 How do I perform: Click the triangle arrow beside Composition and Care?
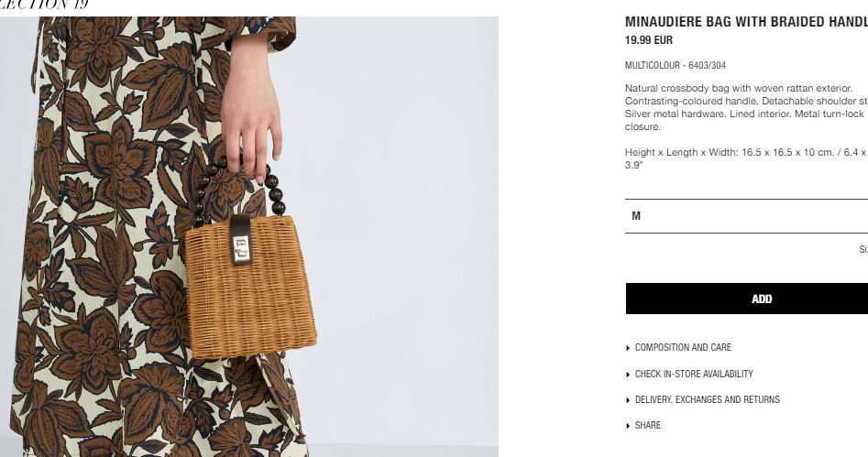point(628,349)
